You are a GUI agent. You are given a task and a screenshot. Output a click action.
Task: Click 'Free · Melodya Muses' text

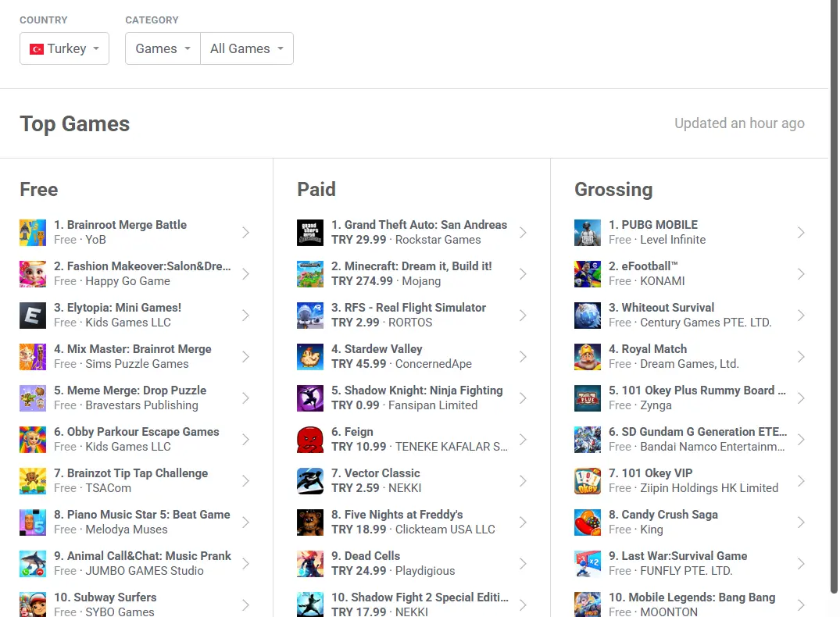tap(111, 530)
